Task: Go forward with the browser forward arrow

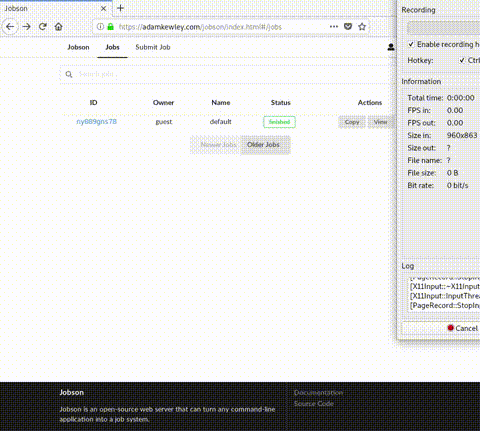Action: tap(26, 27)
